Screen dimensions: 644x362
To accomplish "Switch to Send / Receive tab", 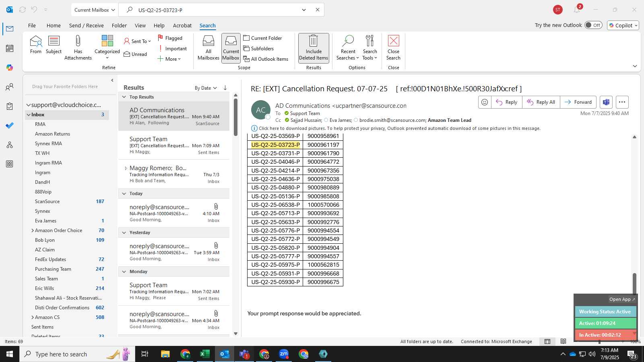I will (x=86, y=25).
